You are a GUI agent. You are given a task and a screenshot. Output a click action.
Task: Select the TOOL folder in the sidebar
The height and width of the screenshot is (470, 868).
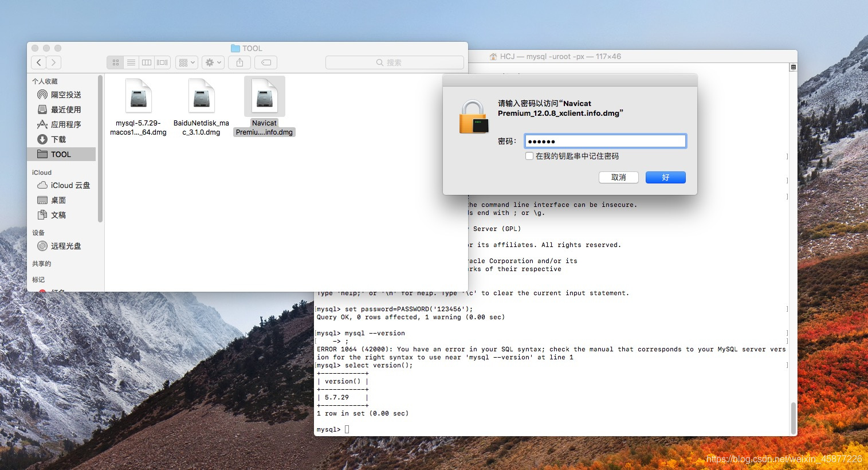coord(62,154)
